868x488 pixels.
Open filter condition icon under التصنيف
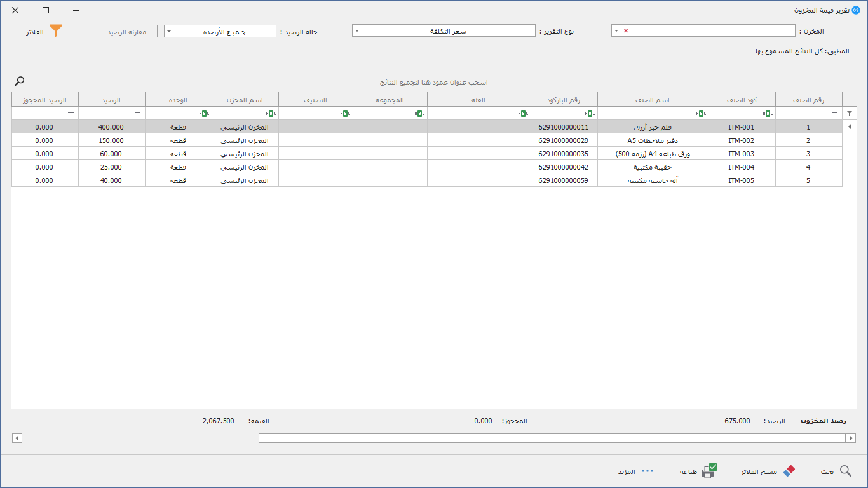(x=345, y=113)
